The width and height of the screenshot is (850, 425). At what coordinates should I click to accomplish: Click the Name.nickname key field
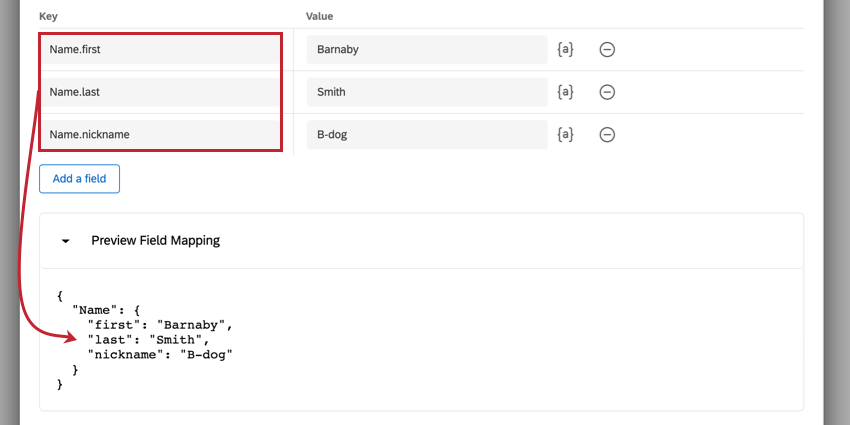pyautogui.click(x=160, y=135)
